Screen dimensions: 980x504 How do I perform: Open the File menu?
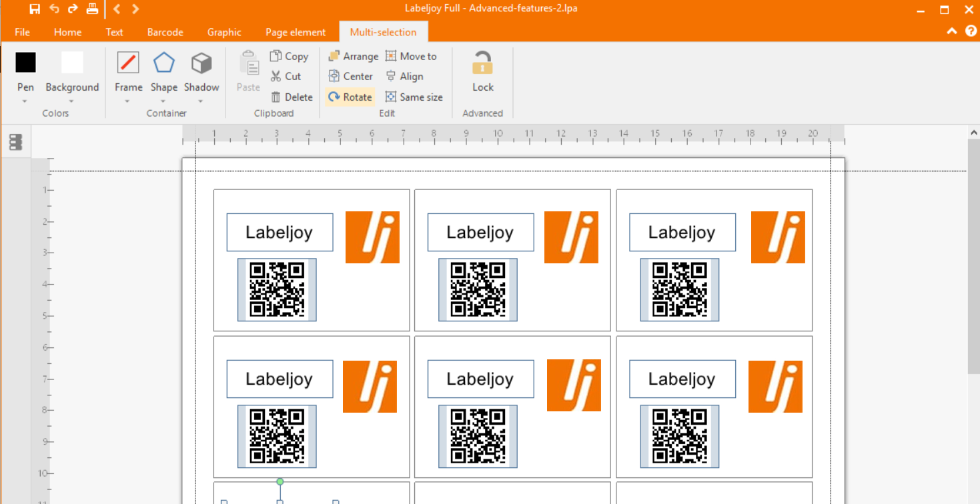[x=22, y=32]
